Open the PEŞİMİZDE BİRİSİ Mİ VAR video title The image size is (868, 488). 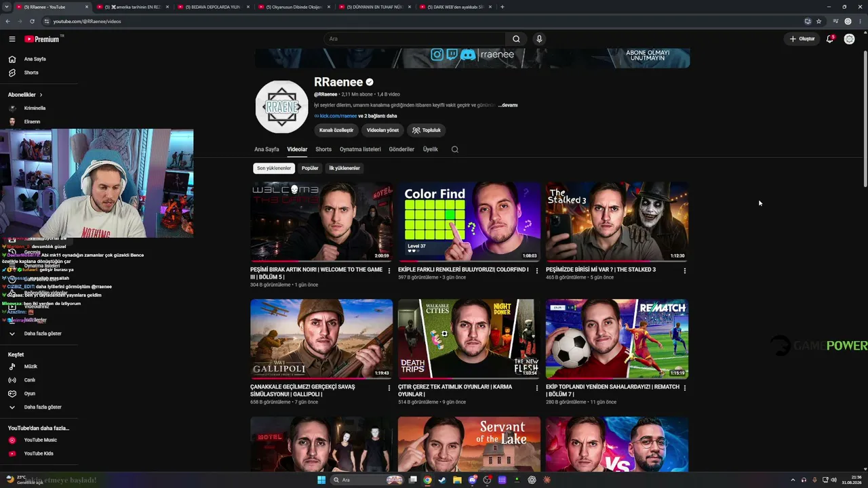tap(601, 270)
